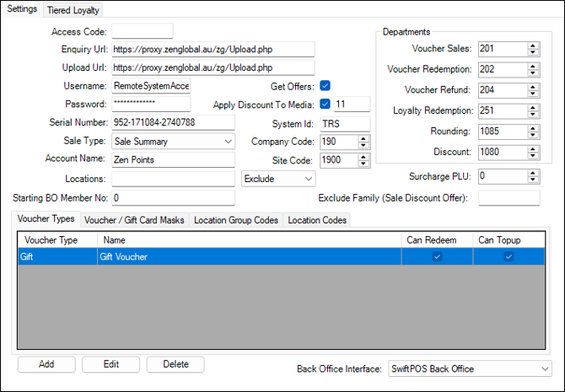Viewport: 565px width, 392px height.
Task: Untick Can Redeem for Gift Voucher
Action: pos(437,257)
